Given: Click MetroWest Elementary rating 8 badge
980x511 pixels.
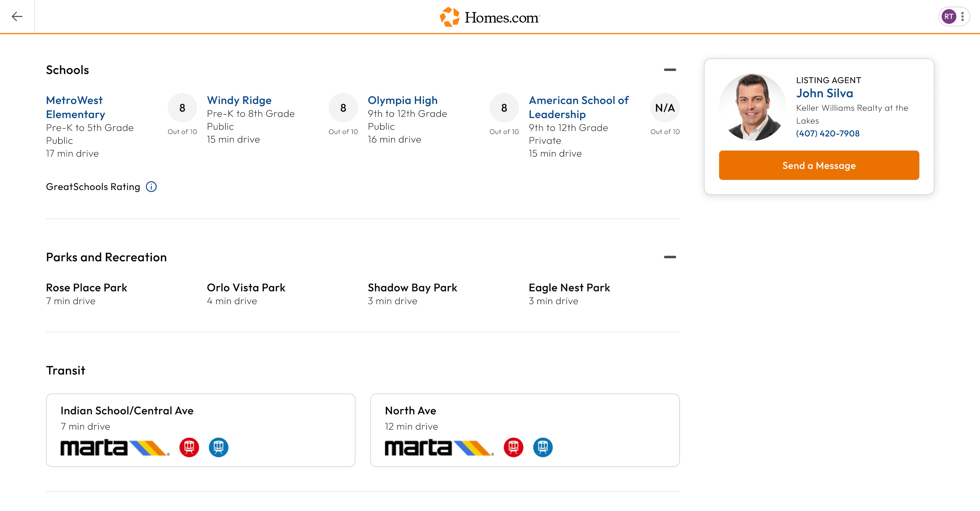Looking at the screenshot, I should (182, 108).
